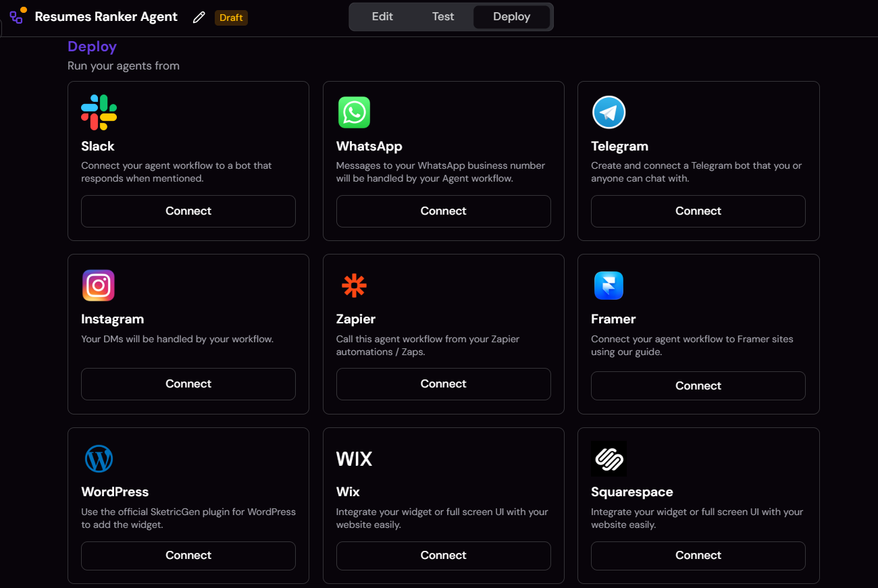This screenshot has width=878, height=588.
Task: Switch to the Test tab
Action: coord(443,17)
